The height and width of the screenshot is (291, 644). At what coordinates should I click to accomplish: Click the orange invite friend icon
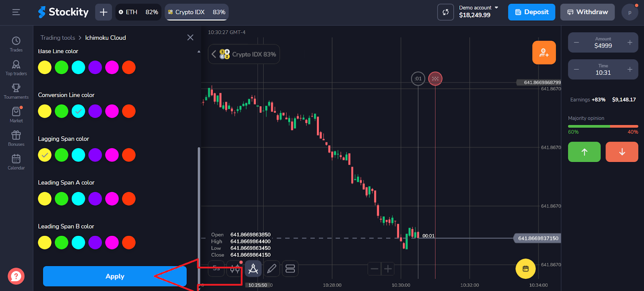[x=544, y=52]
